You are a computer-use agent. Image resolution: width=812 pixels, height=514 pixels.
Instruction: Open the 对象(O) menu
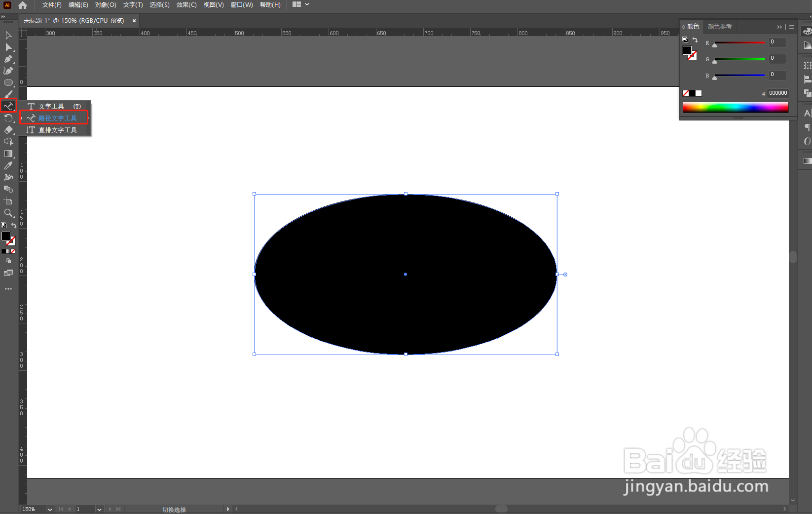[x=106, y=5]
